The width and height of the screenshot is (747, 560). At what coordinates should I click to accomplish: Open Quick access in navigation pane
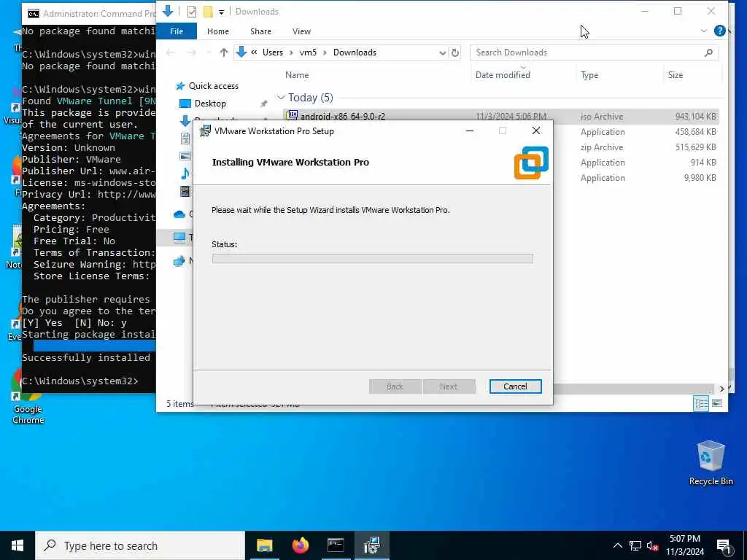click(x=213, y=86)
